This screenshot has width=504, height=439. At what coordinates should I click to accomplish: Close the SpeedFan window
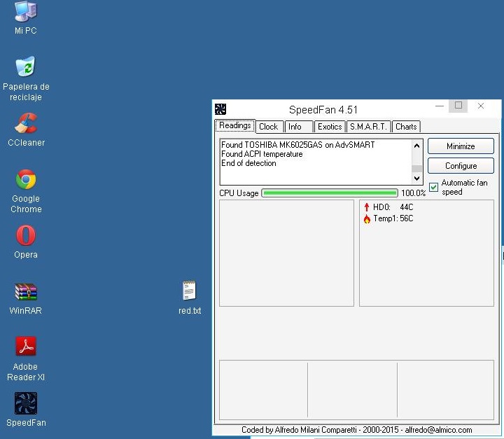pos(481,106)
